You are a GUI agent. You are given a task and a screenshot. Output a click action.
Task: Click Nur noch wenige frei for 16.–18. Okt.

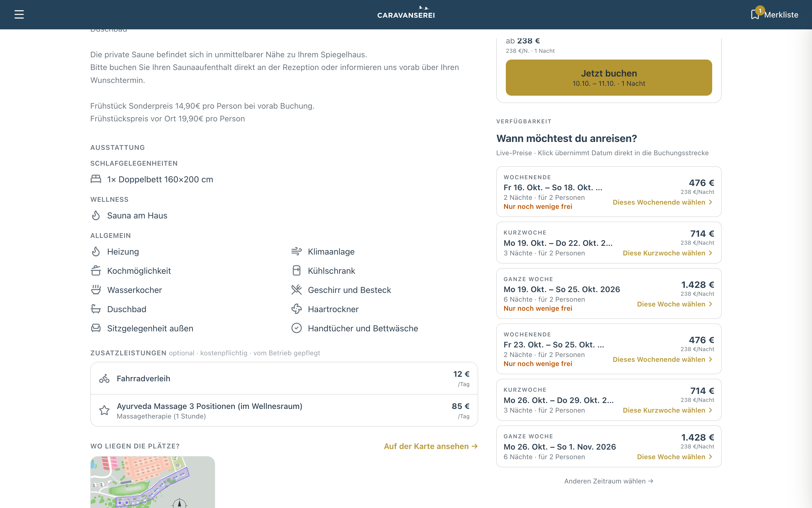[538, 207]
